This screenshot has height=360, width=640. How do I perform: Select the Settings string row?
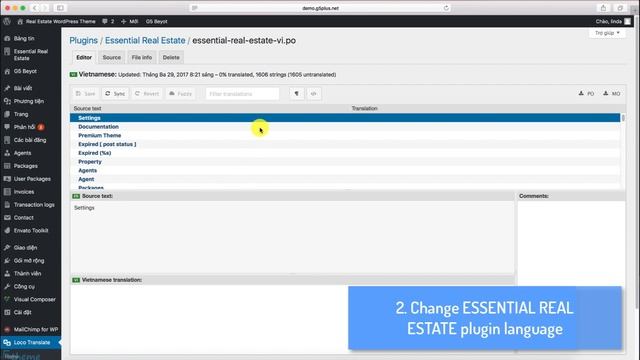point(345,118)
